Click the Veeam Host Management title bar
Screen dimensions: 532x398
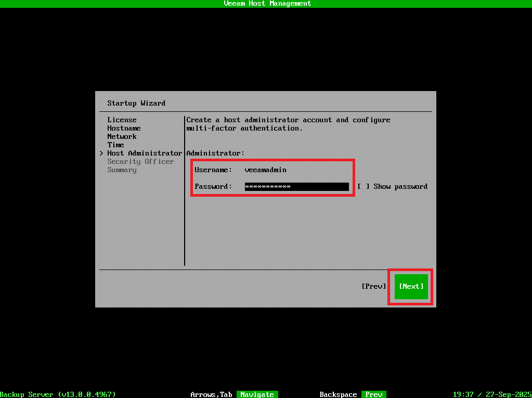[267, 4]
